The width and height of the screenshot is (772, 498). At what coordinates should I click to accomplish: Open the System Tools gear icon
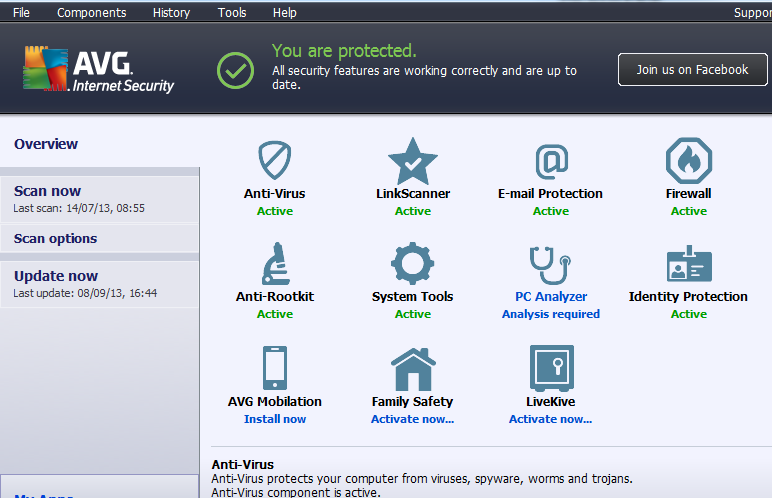pyautogui.click(x=413, y=264)
